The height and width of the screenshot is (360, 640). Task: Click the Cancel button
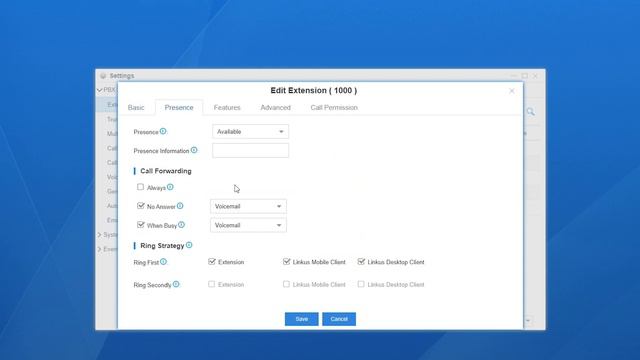click(x=339, y=319)
